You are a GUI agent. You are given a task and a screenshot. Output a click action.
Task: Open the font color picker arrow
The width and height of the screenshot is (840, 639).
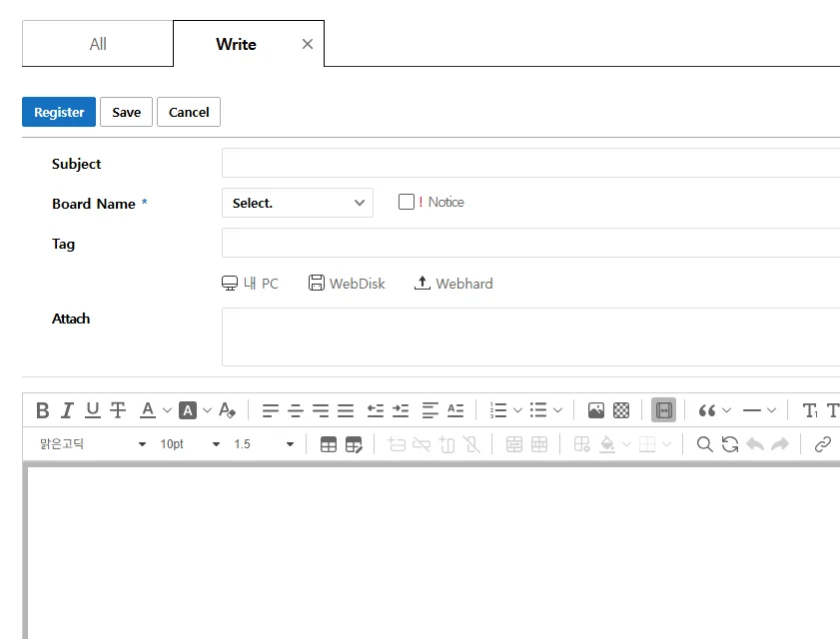click(167, 410)
